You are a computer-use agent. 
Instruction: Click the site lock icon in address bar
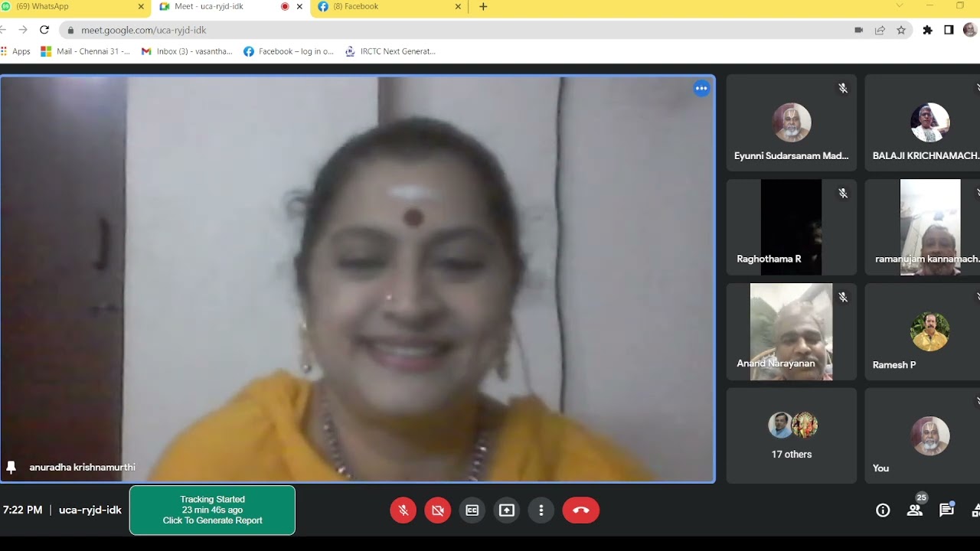click(x=71, y=30)
